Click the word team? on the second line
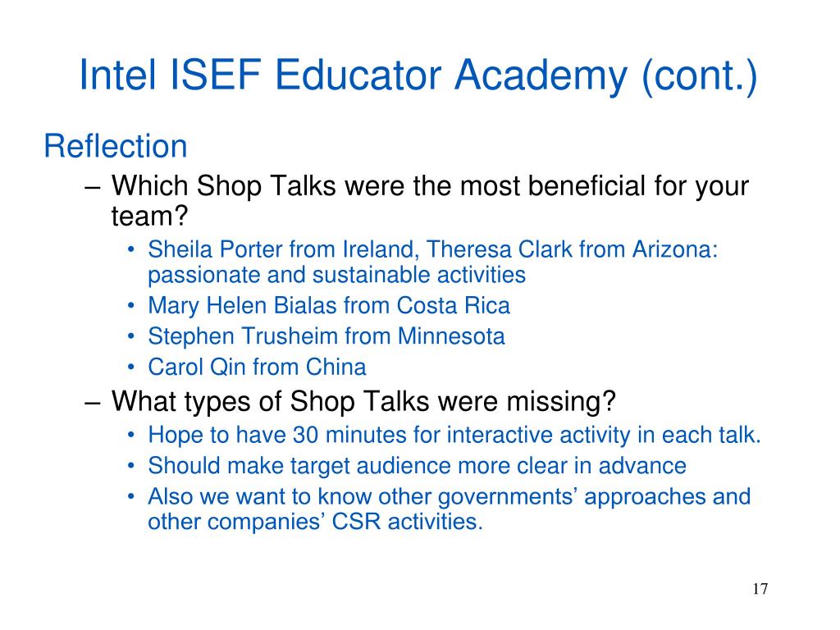 click(150, 217)
